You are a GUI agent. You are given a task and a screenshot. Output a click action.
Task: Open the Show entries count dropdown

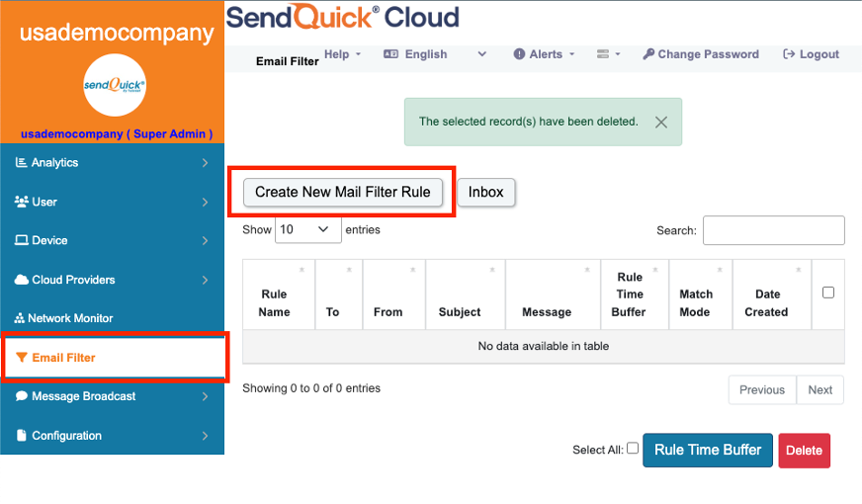(307, 229)
